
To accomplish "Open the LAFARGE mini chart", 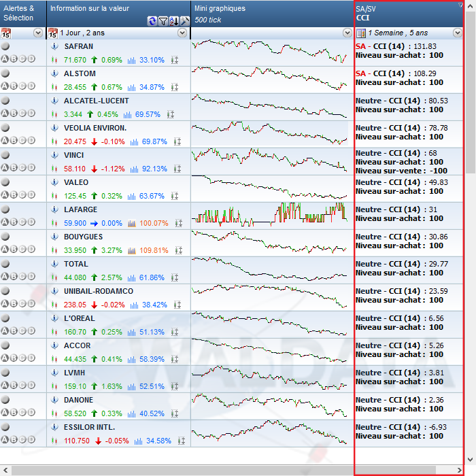I will pyautogui.click(x=269, y=215).
